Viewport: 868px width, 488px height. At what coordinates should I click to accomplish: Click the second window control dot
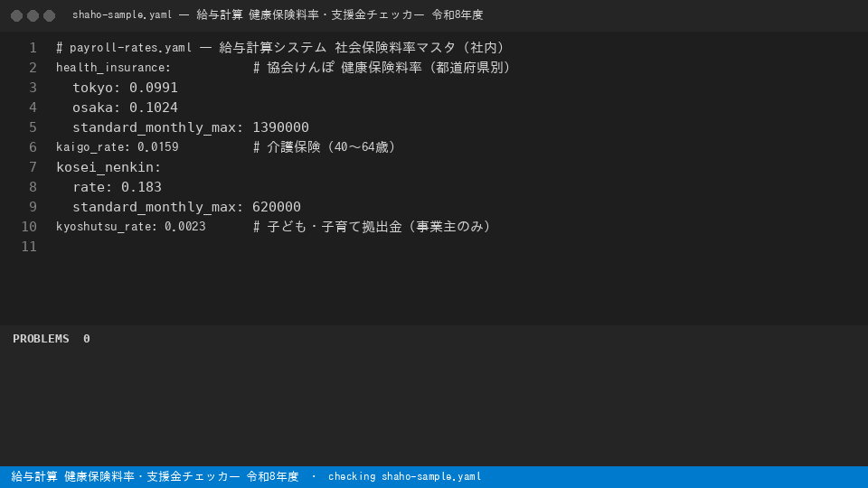(x=33, y=15)
